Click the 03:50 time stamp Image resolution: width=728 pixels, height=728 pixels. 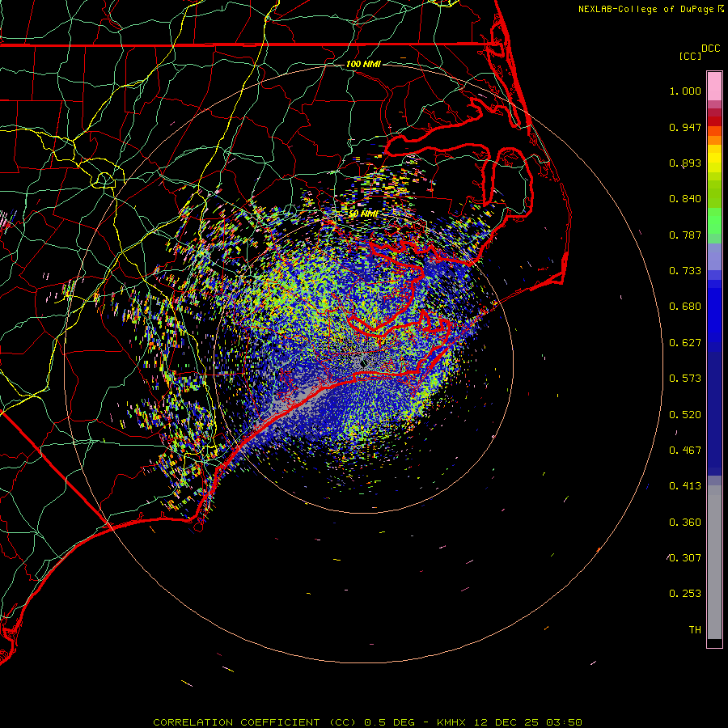click(564, 722)
